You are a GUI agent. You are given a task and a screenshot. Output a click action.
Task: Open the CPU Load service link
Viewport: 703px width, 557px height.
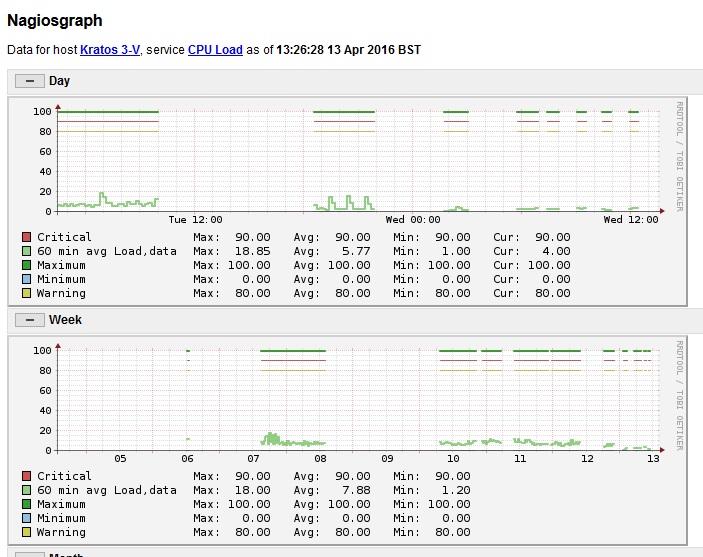215,49
